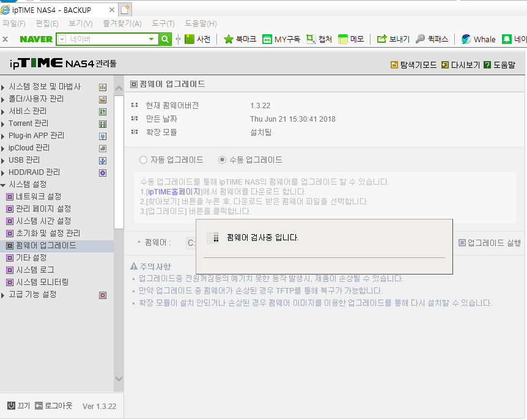This screenshot has width=527, height=420.
Task: Open the 편집(E) menu
Action: 47,23
